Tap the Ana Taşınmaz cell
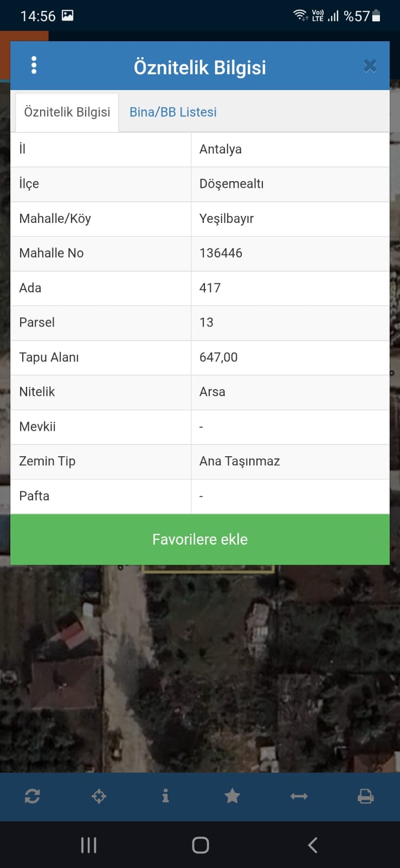This screenshot has width=400, height=868. 290,462
